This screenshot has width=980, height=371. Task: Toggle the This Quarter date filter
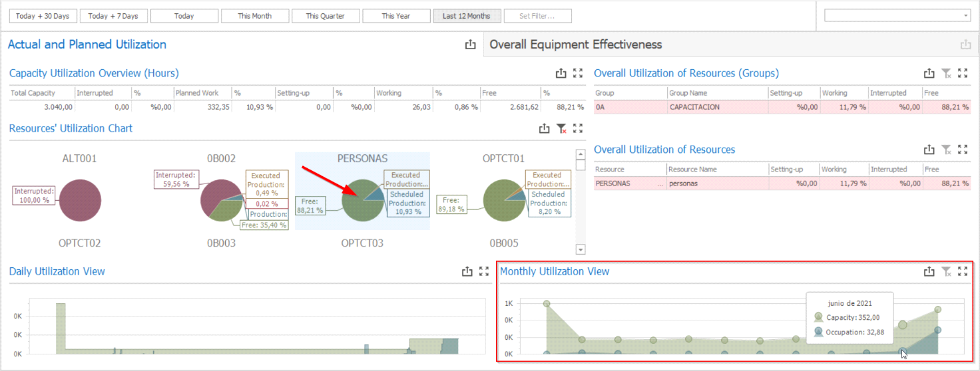[x=326, y=16]
